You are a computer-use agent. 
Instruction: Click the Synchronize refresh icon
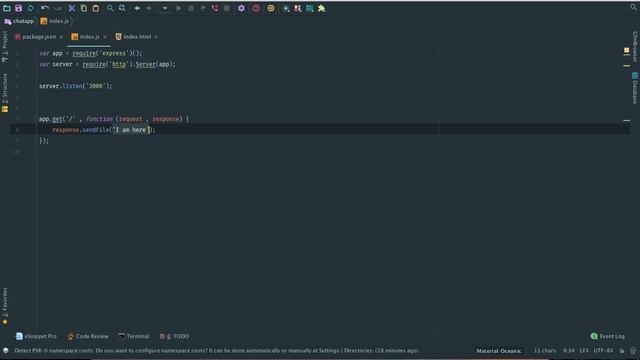(x=31, y=8)
